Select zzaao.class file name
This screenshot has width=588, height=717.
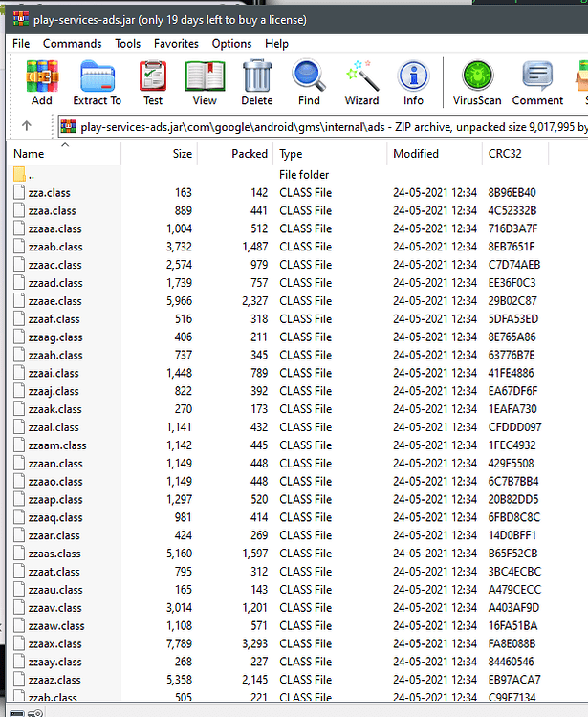[x=55, y=482]
